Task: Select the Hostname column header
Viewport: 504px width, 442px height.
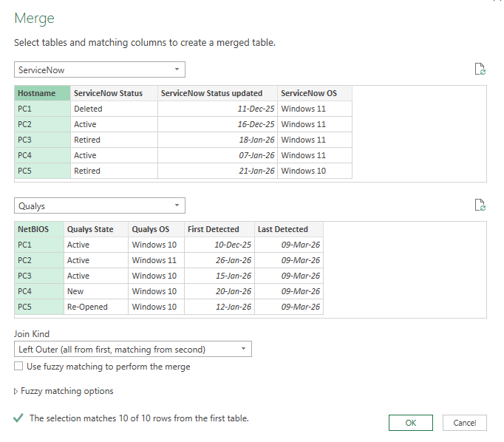Action: pyautogui.click(x=42, y=93)
